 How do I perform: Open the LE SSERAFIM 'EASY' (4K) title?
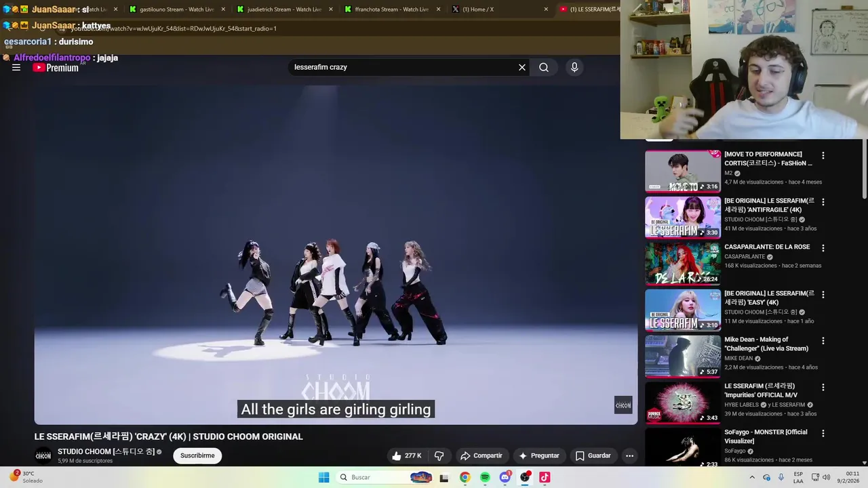(x=769, y=298)
